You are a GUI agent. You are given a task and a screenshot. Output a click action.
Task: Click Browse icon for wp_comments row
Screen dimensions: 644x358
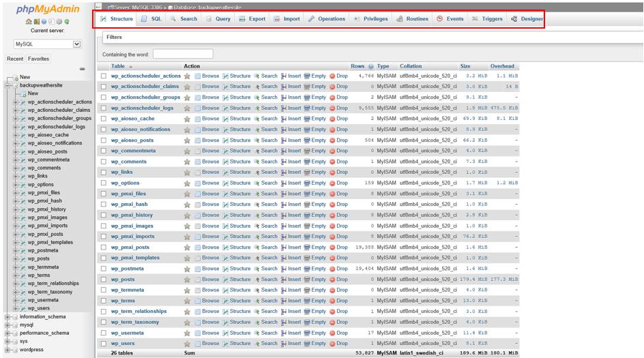[198, 162]
